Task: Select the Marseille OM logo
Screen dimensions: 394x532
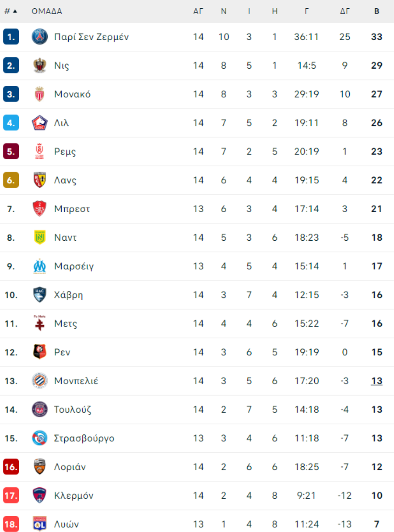Action: pos(40,266)
